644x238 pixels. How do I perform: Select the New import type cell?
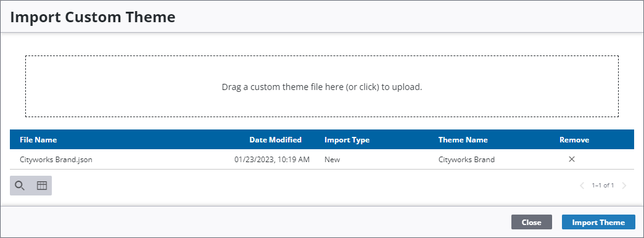tap(332, 160)
